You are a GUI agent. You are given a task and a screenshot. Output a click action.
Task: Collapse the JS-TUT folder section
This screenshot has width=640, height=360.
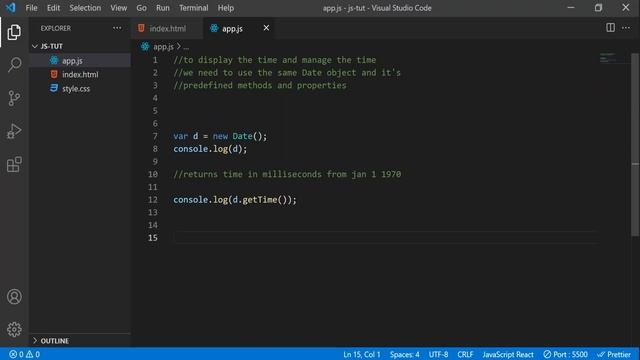click(80, 46)
